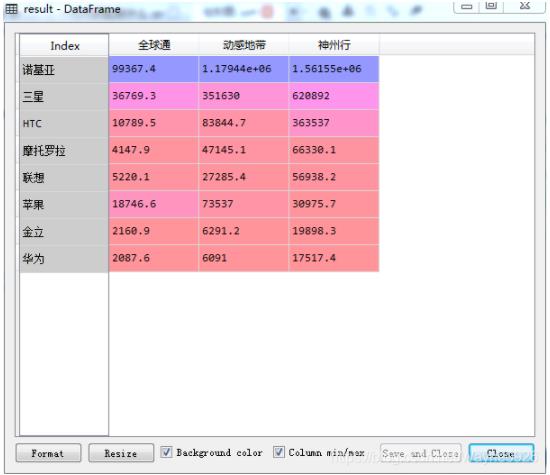
Task: Click the Close button
Action: tap(501, 453)
